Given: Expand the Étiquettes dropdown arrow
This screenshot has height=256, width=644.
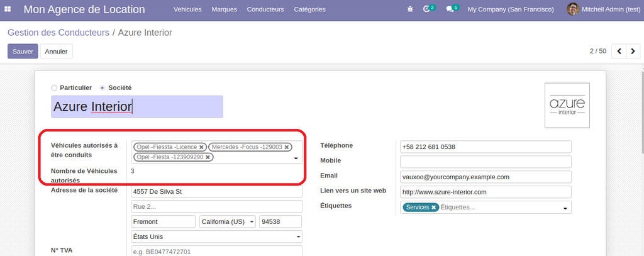Looking at the screenshot, I should click(565, 209).
